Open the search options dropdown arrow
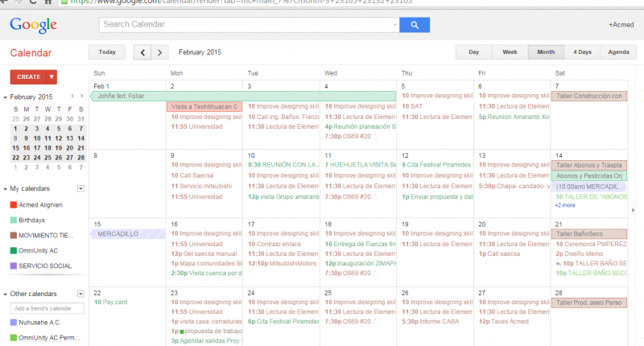 click(394, 25)
